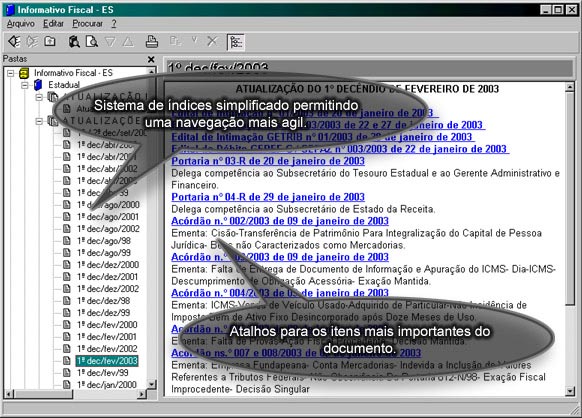Open the ? help menu

pyautogui.click(x=114, y=23)
